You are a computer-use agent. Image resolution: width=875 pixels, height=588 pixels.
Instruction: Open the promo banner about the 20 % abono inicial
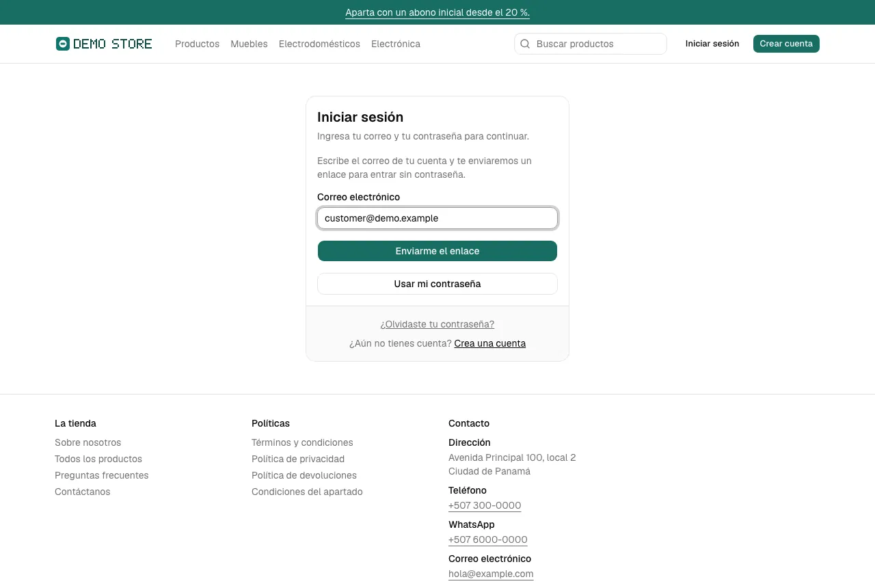[437, 12]
